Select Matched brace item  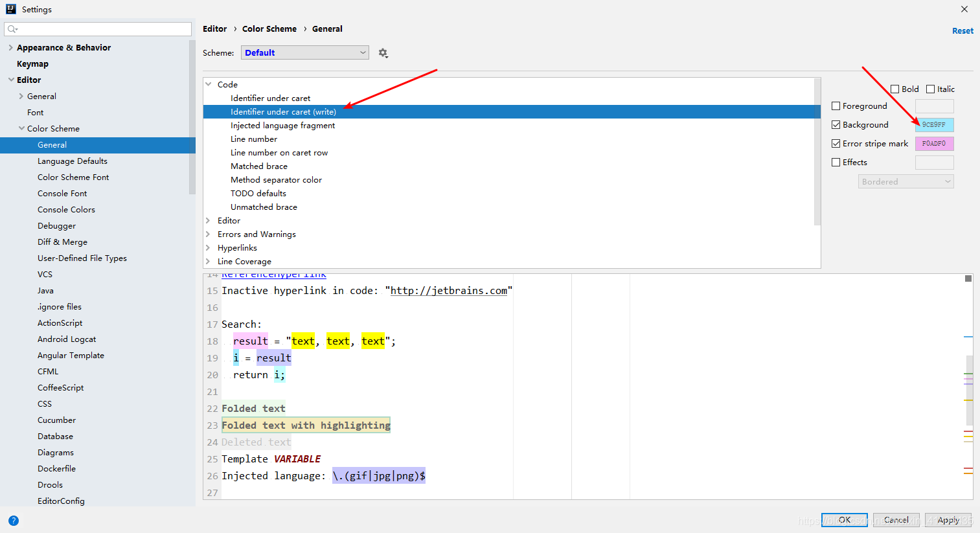259,166
